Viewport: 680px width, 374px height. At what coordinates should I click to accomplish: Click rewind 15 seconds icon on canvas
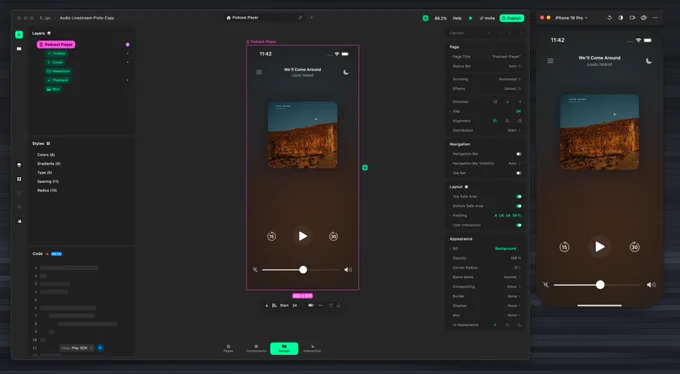coord(271,236)
